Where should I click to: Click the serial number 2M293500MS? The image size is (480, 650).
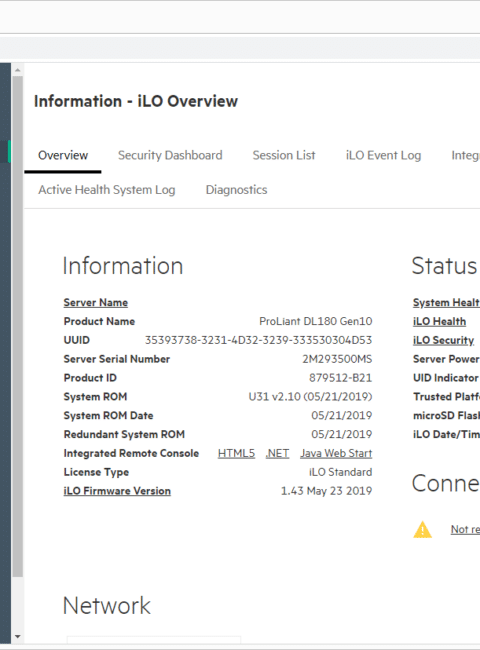(337, 359)
